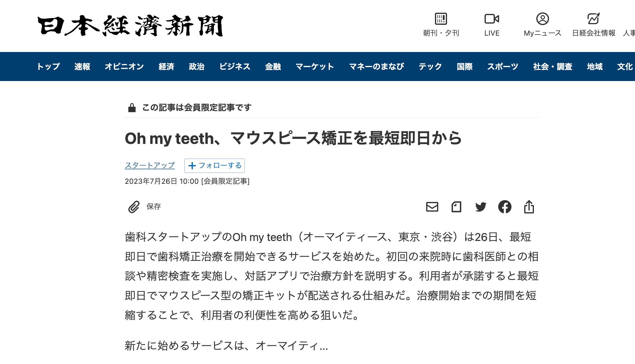
Task: Open the share/export icon
Action: coord(529,207)
